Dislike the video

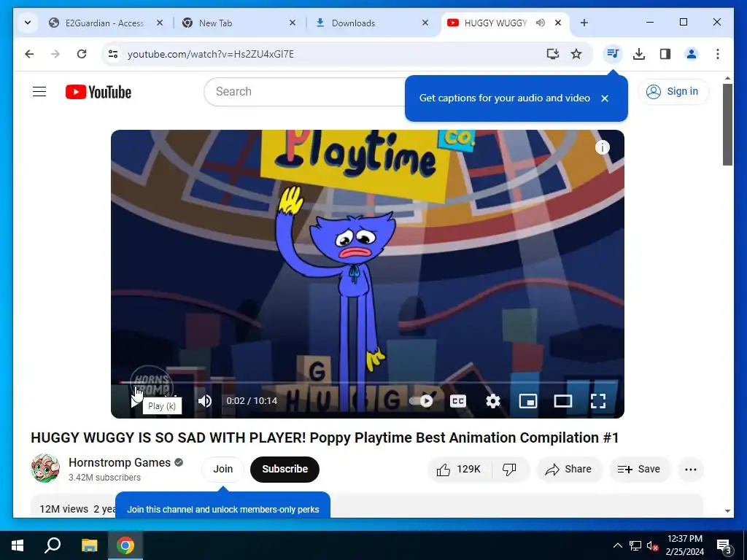[510, 469]
